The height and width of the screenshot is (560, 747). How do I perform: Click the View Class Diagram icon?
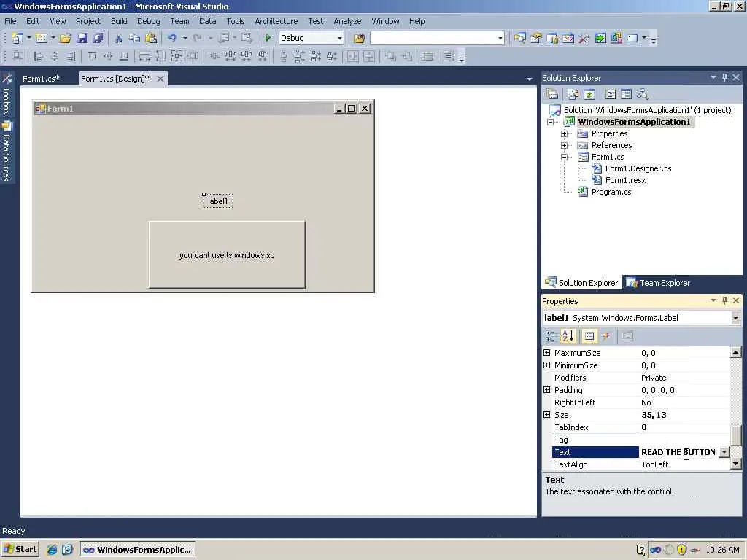pos(643,94)
